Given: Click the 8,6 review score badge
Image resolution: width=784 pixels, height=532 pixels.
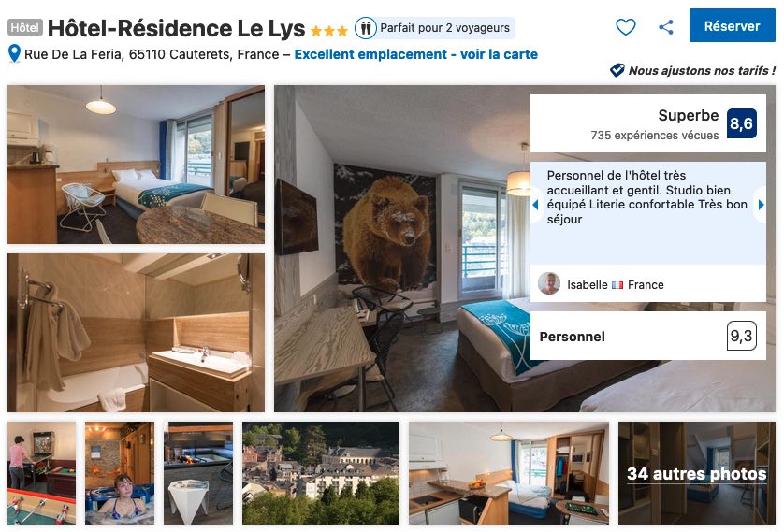Looking at the screenshot, I should point(741,123).
